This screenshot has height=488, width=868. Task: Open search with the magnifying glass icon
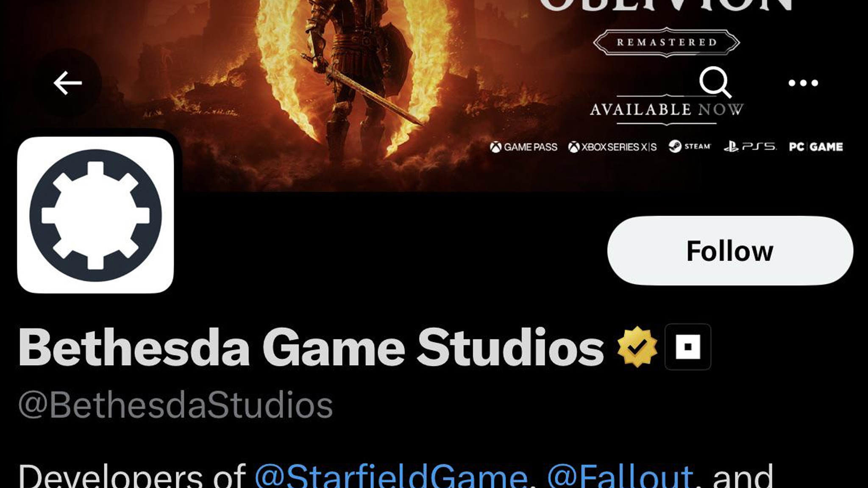(715, 82)
